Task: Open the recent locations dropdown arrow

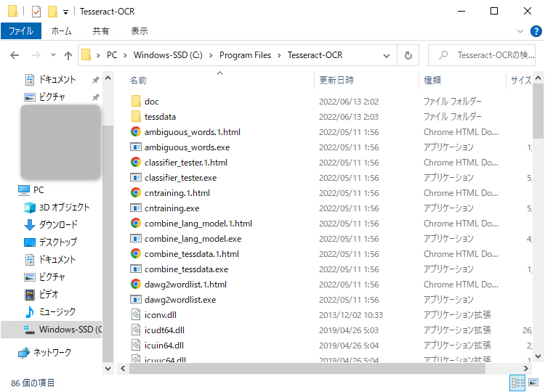Action: (x=53, y=55)
